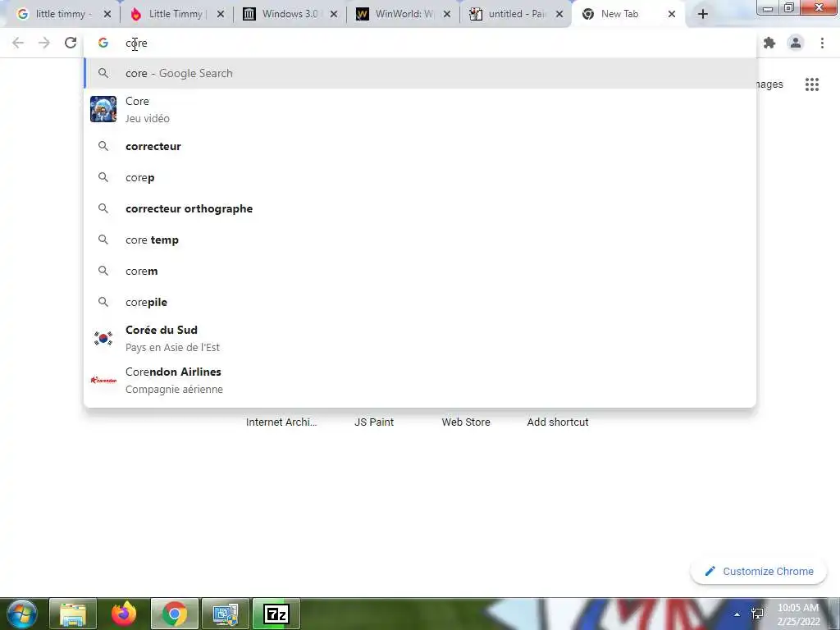Select the 'correcteur orthographe' suggestion
The height and width of the screenshot is (630, 840).
[420, 209]
